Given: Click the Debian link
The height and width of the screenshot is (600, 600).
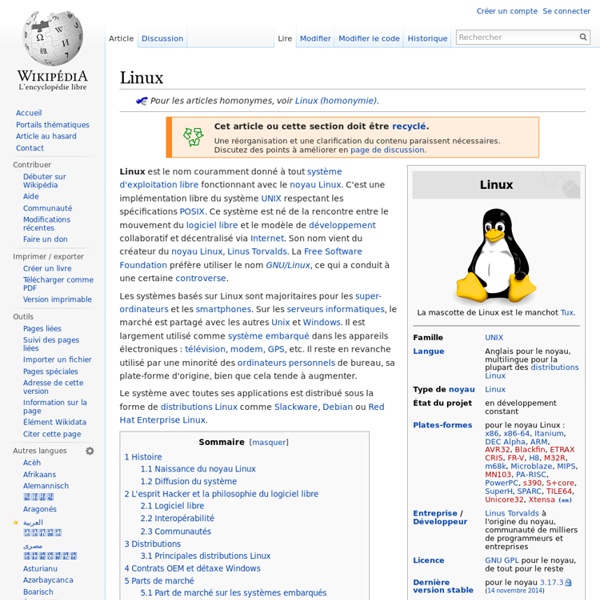Looking at the screenshot, I should 338,407.
